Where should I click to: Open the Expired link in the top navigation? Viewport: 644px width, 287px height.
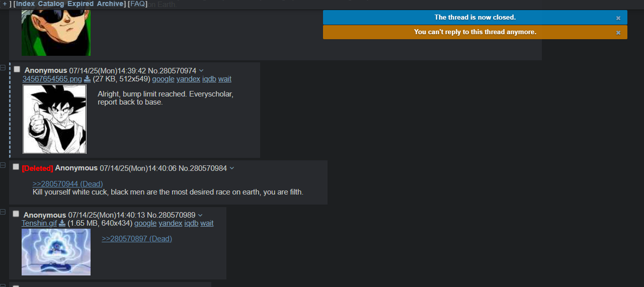point(80,4)
